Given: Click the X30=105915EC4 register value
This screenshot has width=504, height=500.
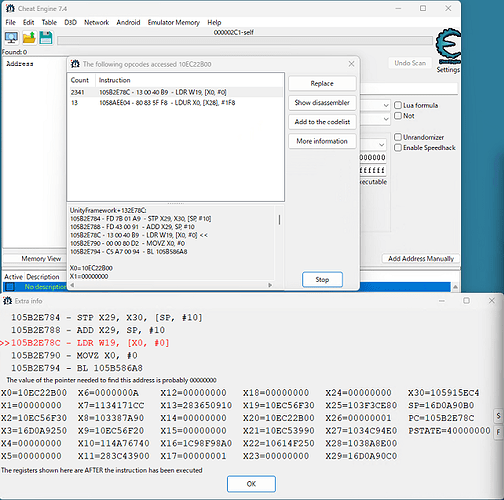Looking at the screenshot, I should [444, 393].
